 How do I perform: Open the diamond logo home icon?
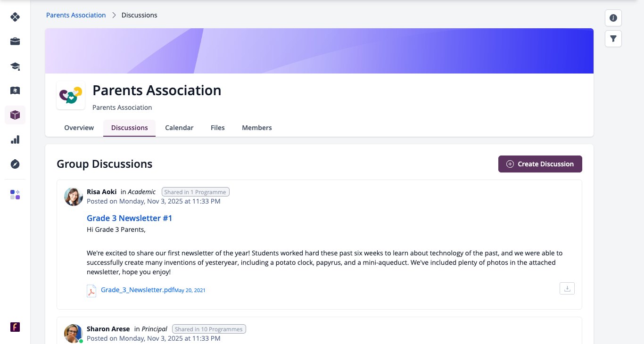15,17
